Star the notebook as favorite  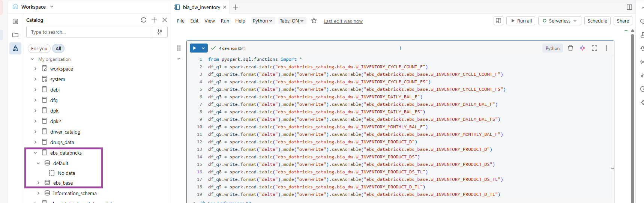coord(314,21)
